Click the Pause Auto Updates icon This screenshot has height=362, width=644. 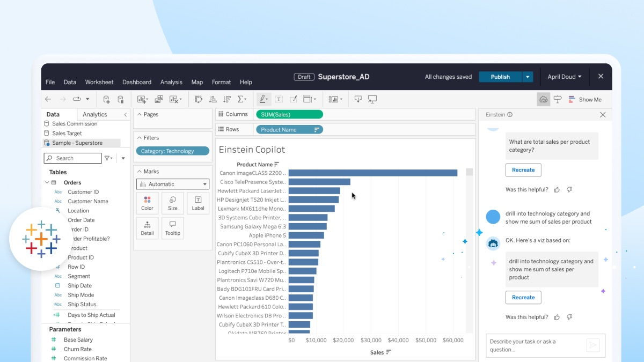point(120,99)
